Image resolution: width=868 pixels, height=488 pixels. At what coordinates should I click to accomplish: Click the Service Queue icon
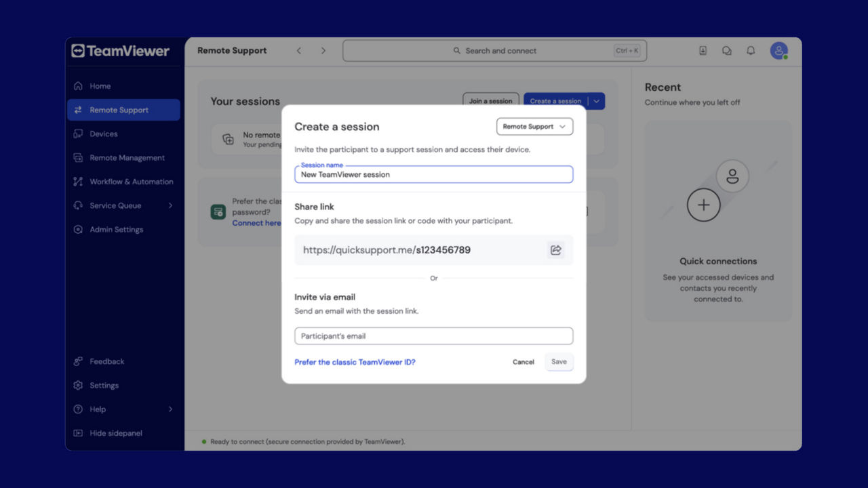[x=78, y=205]
